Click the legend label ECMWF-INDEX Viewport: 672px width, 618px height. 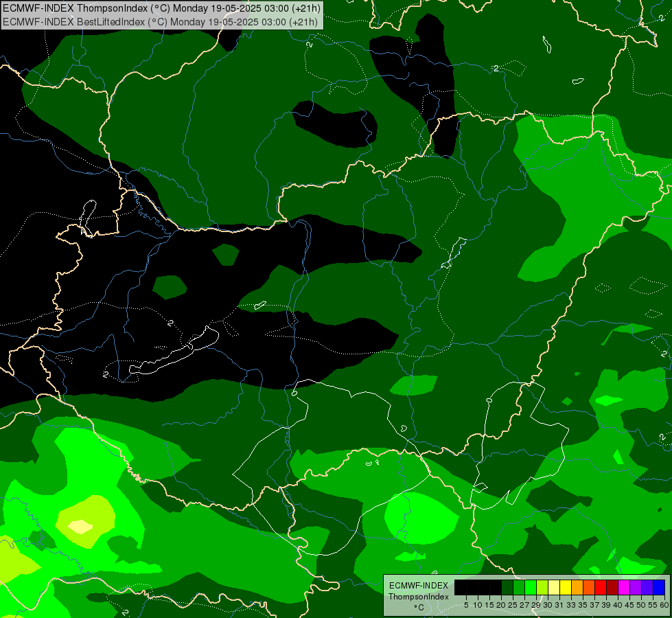point(419,586)
